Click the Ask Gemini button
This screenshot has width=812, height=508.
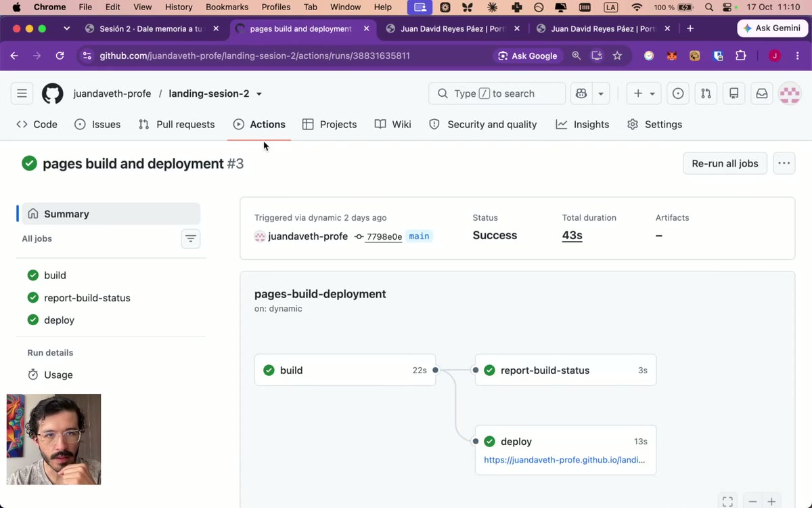point(771,28)
